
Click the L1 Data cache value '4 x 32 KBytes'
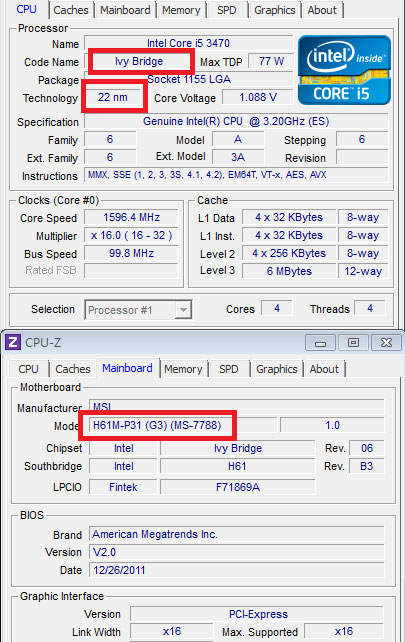[x=289, y=217]
